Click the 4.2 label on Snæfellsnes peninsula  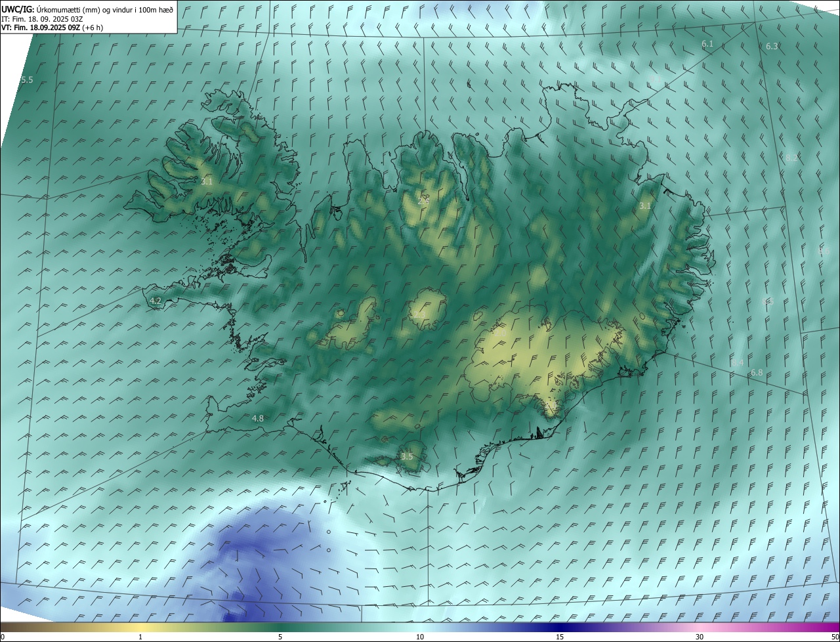click(156, 301)
